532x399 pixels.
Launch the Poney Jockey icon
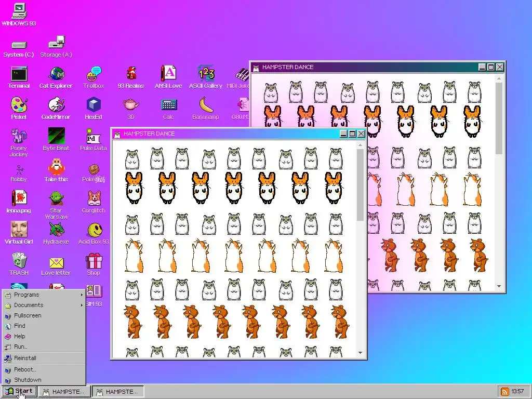(x=19, y=142)
